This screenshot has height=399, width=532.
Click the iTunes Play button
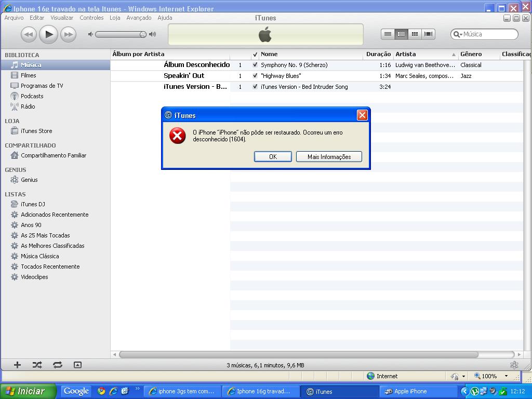coord(48,34)
